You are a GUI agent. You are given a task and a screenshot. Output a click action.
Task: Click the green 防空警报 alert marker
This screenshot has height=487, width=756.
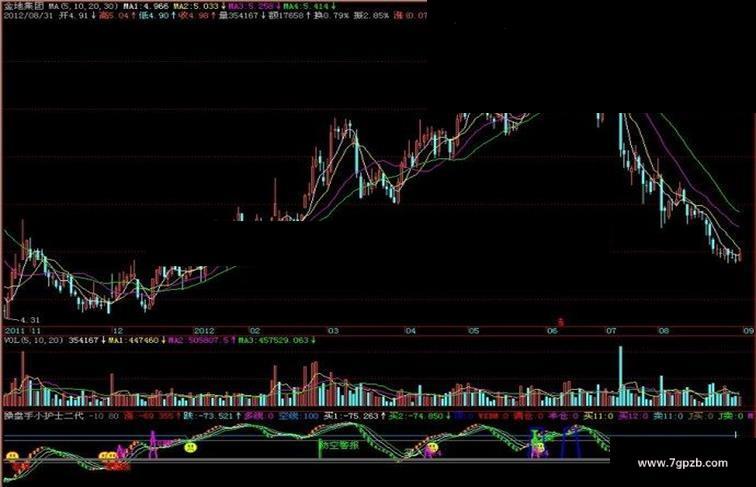[339, 446]
